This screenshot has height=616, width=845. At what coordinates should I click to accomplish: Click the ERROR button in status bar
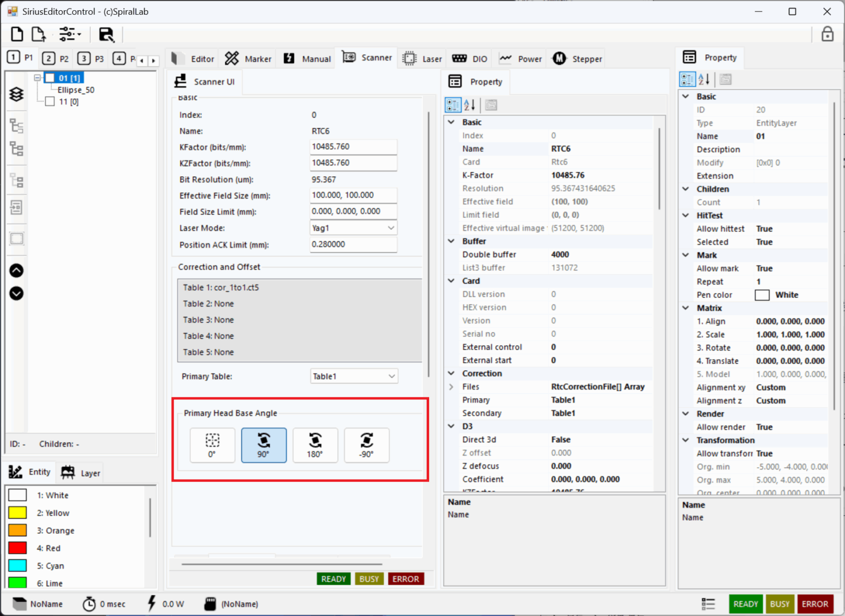click(x=814, y=604)
